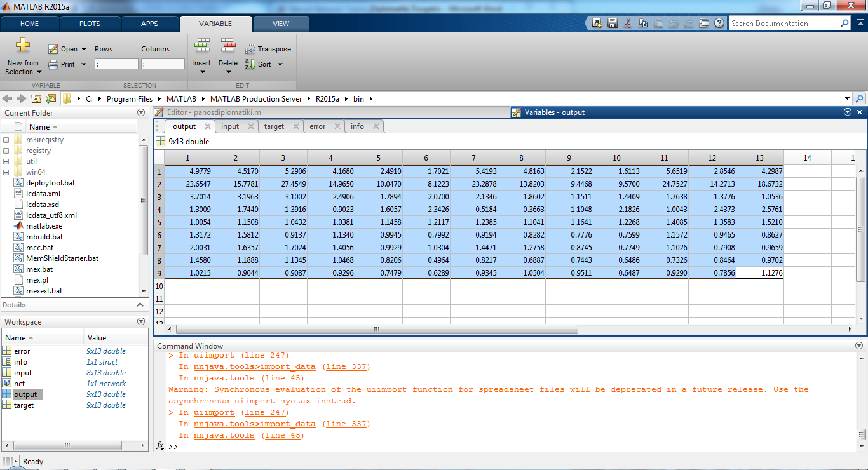Expand the Details panel
This screenshot has height=470, width=868.
tap(142, 305)
